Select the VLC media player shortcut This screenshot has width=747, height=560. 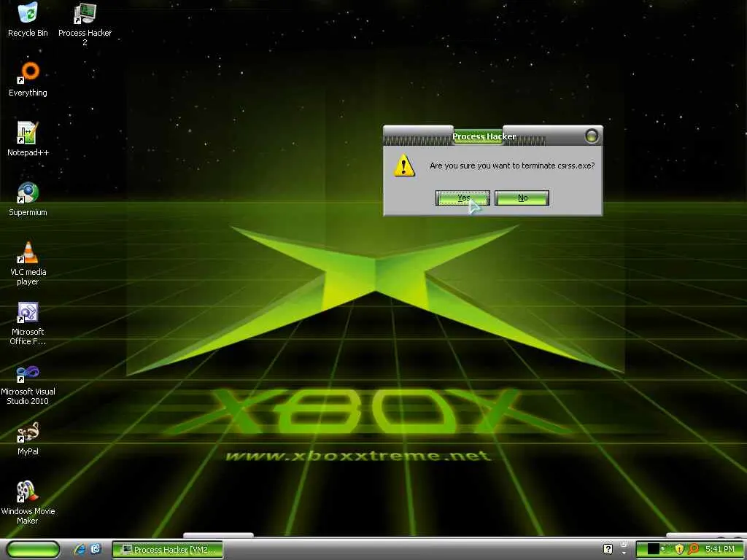coord(28,264)
